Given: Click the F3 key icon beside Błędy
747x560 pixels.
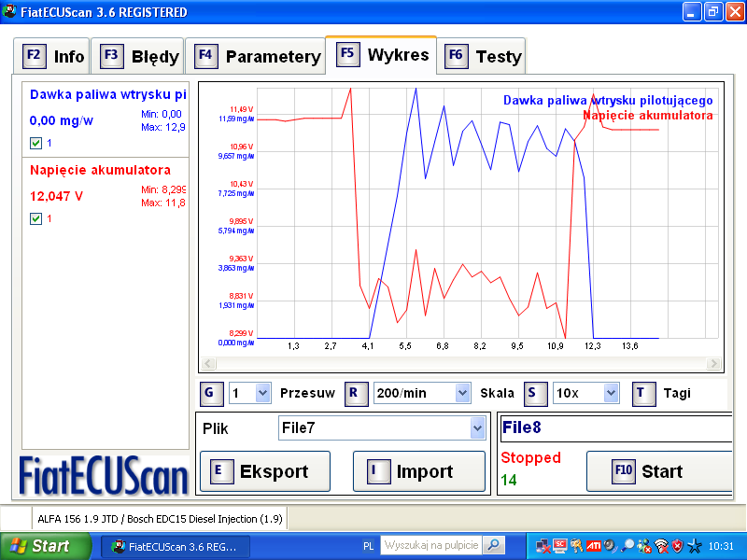Looking at the screenshot, I should pos(111,56).
